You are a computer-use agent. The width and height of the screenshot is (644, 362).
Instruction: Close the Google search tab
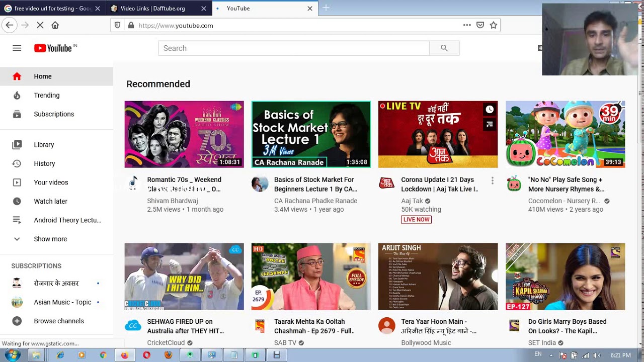(98, 9)
